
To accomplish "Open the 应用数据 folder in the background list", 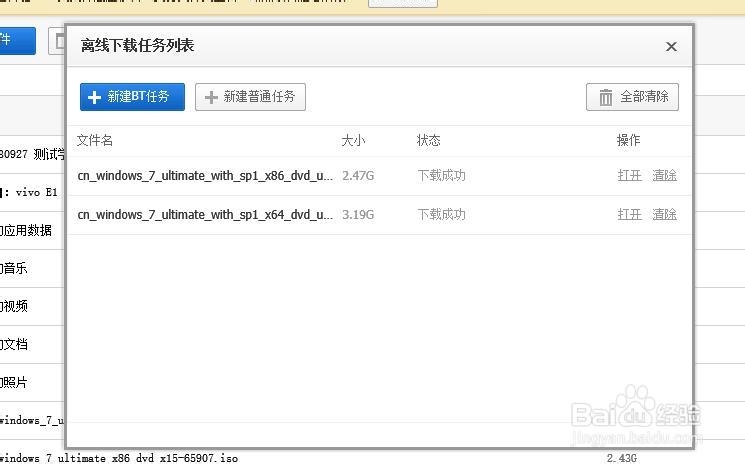I will [26, 230].
